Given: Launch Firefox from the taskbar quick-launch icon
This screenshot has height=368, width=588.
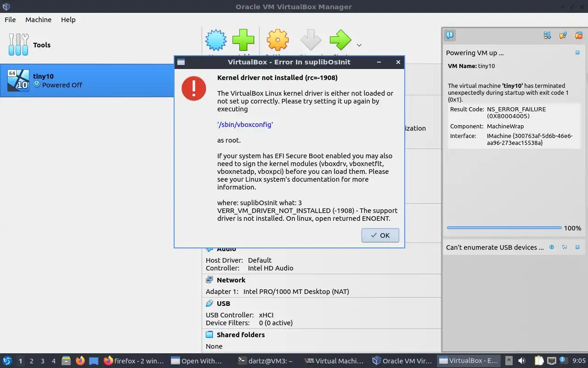Looking at the screenshot, I should 80,361.
